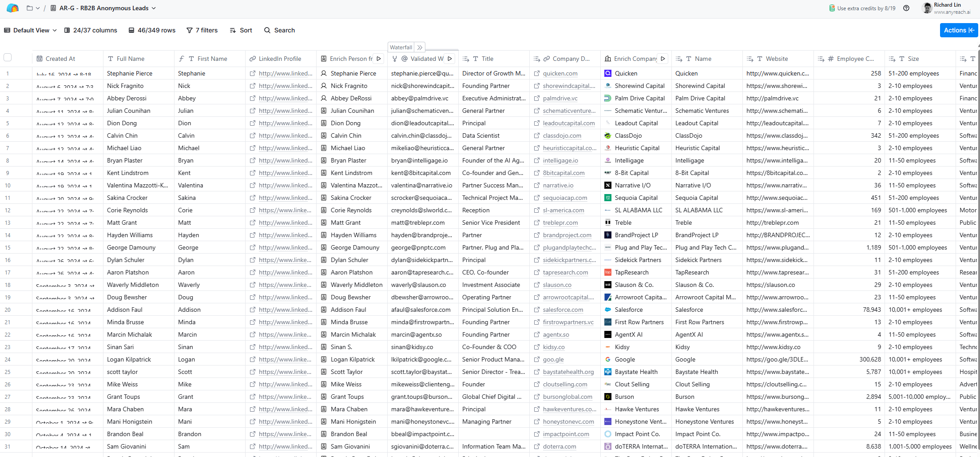
Task: Click the Sort option in the toolbar
Action: [x=241, y=30]
